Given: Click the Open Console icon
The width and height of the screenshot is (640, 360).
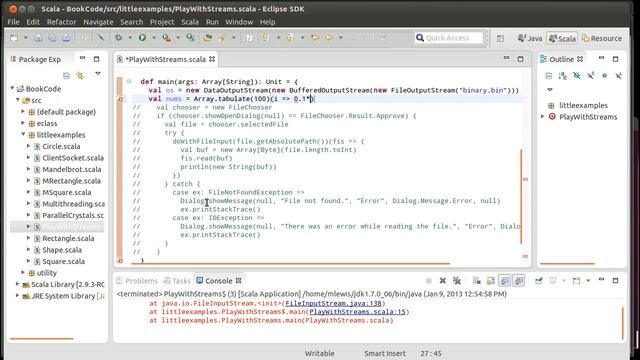Looking at the screenshot, I should tap(576, 280).
